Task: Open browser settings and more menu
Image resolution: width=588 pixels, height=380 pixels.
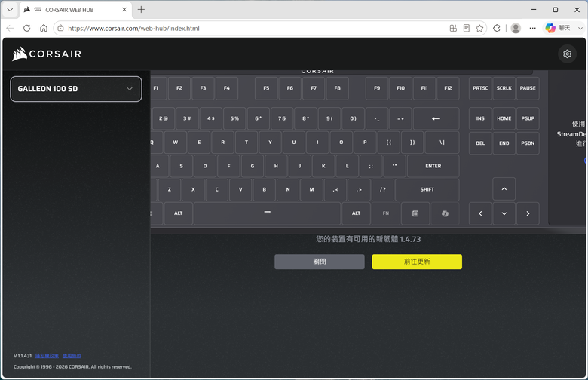Action: 532,28
